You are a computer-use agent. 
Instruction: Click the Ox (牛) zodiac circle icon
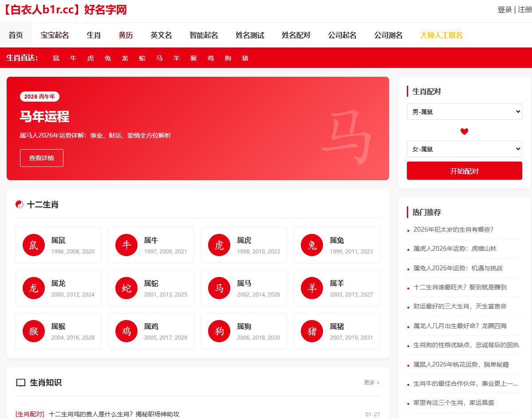tap(126, 245)
